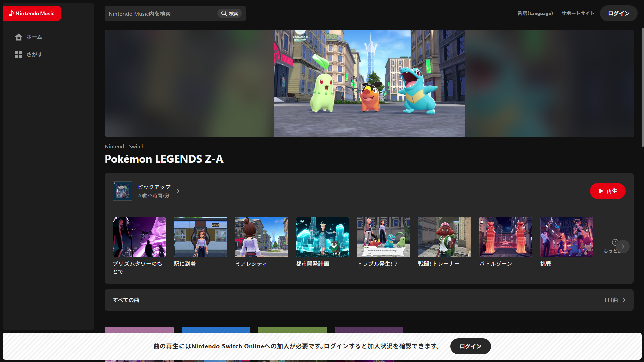This screenshot has width=644, height=362.
Task: Open the 言語(Language) menu
Action: point(535,13)
